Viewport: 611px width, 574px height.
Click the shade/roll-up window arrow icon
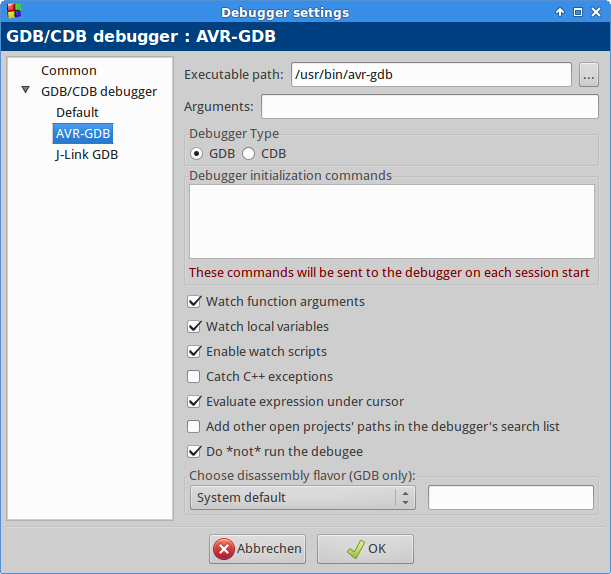tap(560, 12)
